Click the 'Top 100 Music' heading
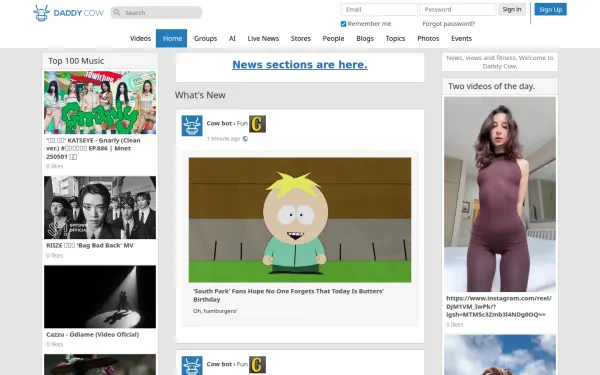Viewport: 600px width, 375px height. [x=76, y=61]
